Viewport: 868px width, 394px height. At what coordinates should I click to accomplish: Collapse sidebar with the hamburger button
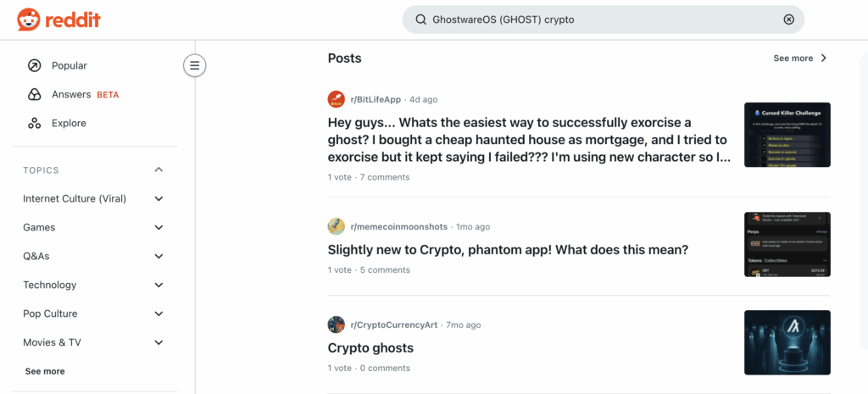(x=195, y=65)
